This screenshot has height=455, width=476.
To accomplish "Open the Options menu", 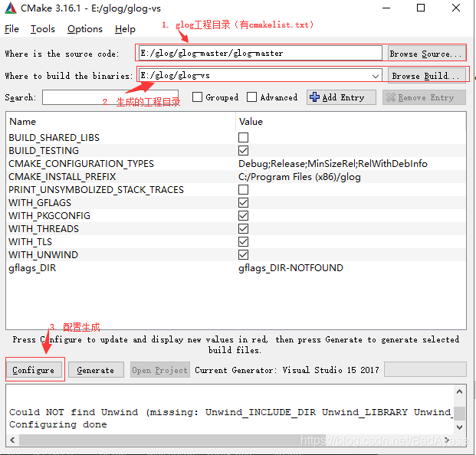I will pos(85,29).
